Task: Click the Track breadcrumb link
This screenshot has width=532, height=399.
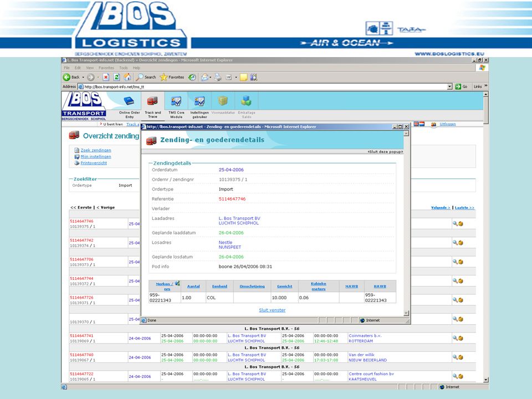Action: point(132,125)
